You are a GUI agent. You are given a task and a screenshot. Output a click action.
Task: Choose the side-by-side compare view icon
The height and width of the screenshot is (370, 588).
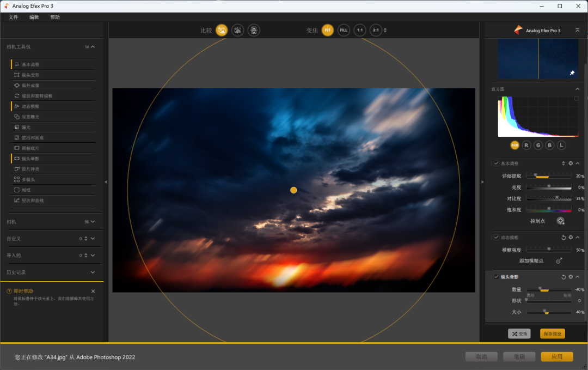click(253, 31)
